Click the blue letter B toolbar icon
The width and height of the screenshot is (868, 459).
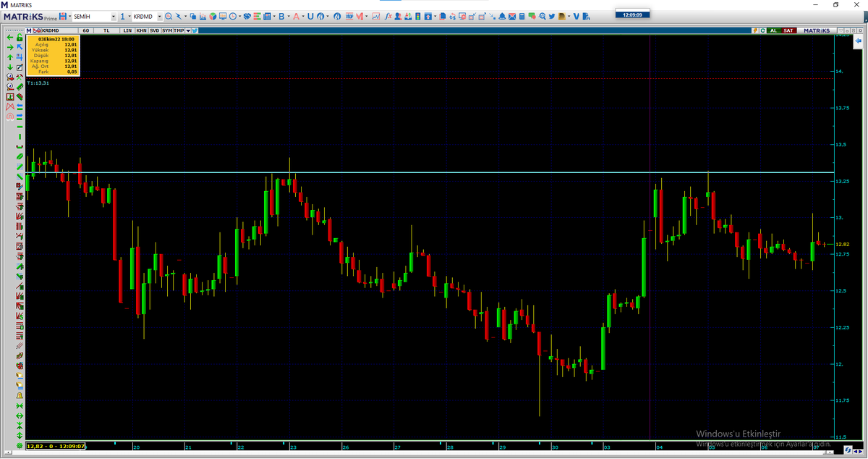pyautogui.click(x=281, y=16)
